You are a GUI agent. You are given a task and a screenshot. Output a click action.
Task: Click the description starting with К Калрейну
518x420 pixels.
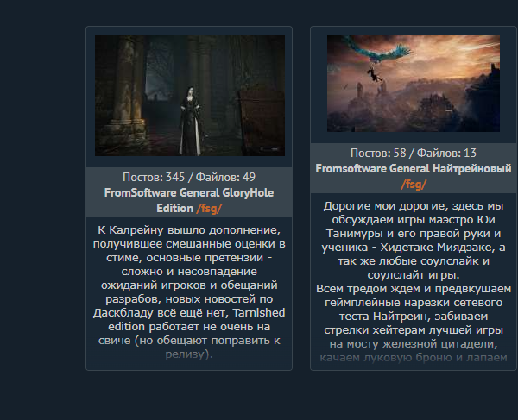[x=189, y=292]
